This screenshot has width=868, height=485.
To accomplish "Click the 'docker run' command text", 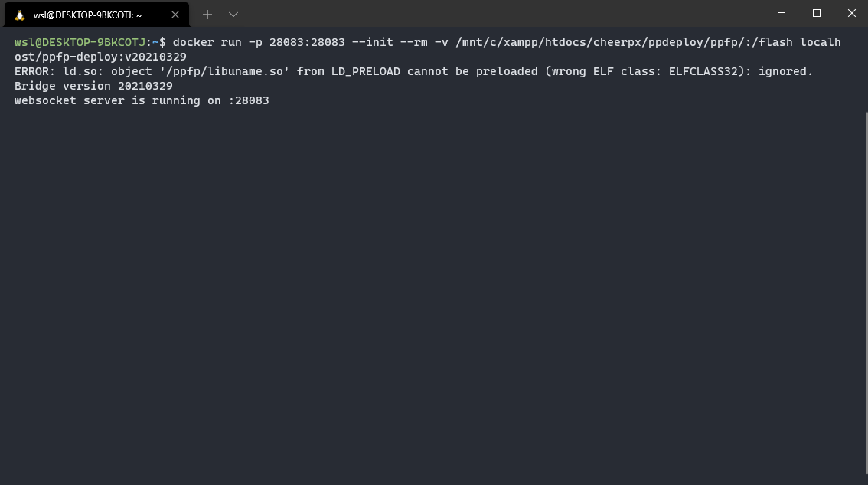I will [207, 42].
